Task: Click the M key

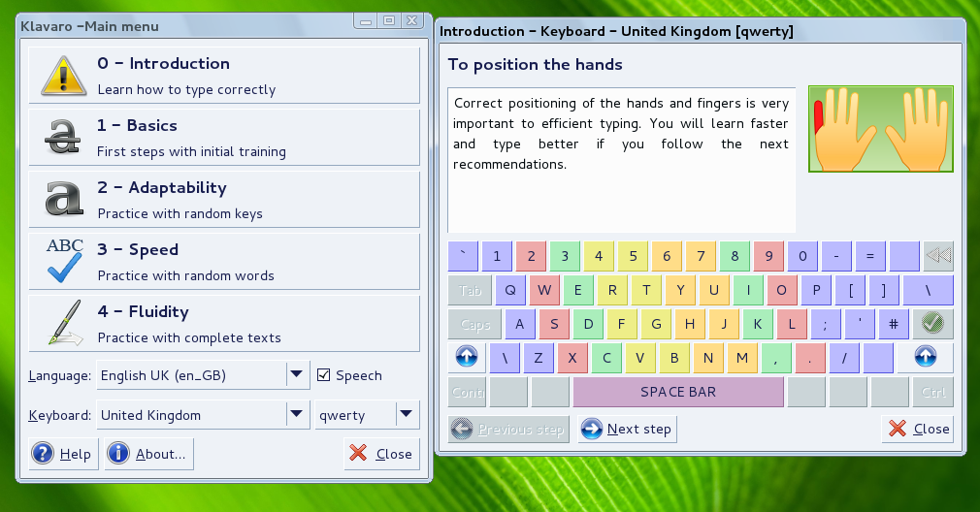Action: pos(742,358)
